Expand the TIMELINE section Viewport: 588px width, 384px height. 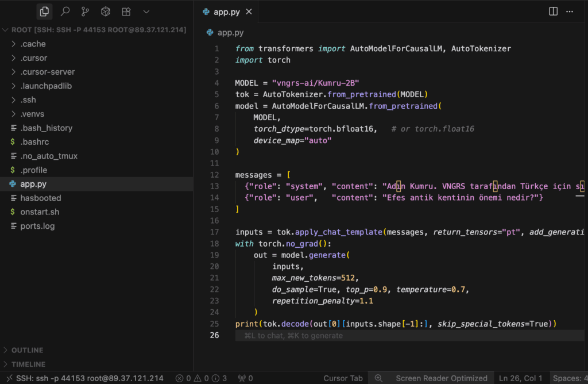point(28,364)
